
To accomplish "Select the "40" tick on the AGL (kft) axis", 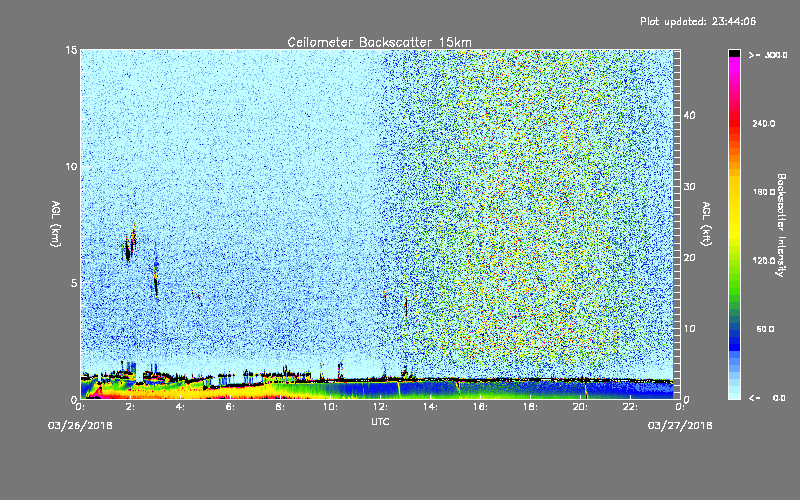I will [689, 116].
